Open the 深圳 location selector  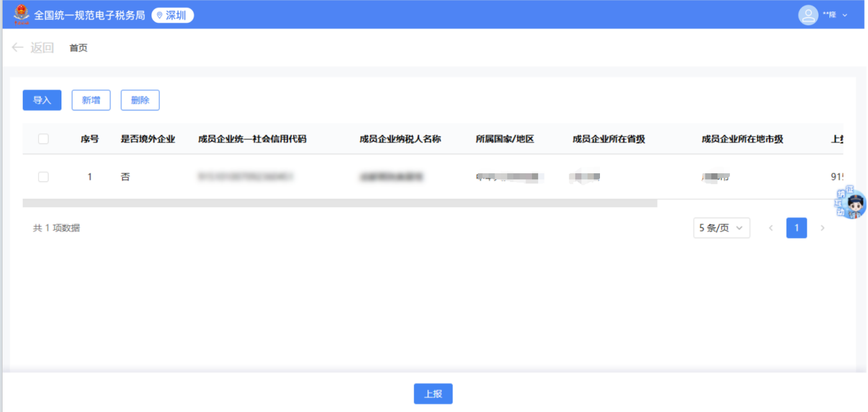click(173, 15)
